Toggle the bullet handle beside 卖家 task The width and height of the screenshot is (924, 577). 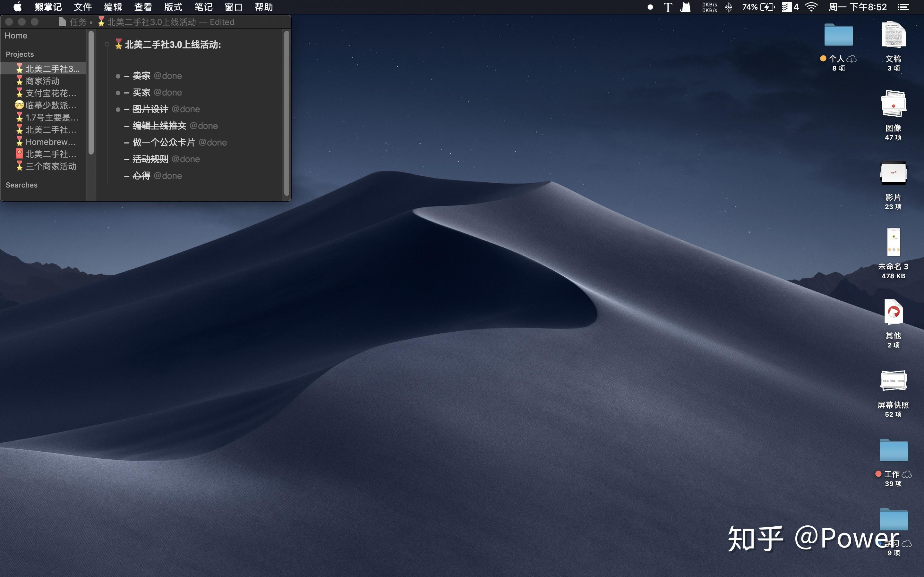(118, 76)
